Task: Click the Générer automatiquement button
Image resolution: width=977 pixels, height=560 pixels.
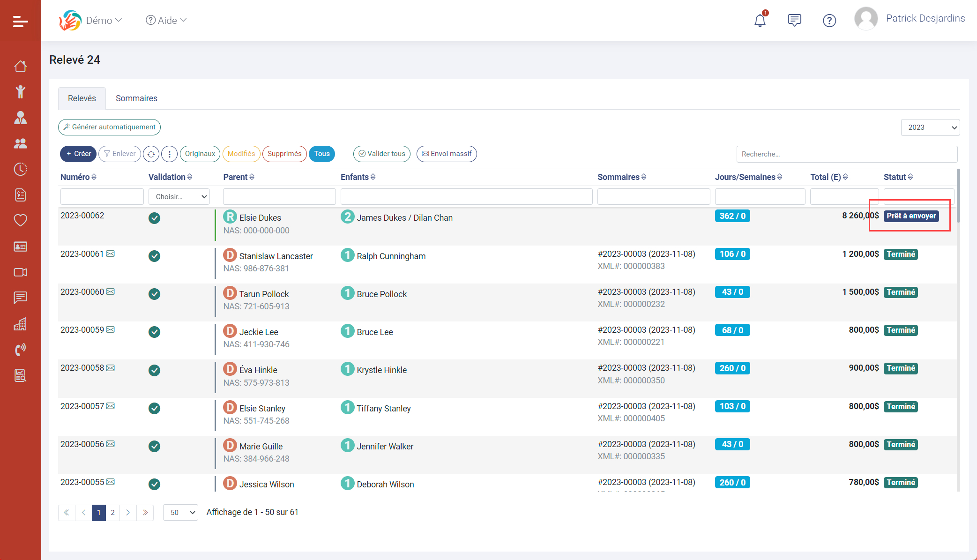Action: coord(109,127)
